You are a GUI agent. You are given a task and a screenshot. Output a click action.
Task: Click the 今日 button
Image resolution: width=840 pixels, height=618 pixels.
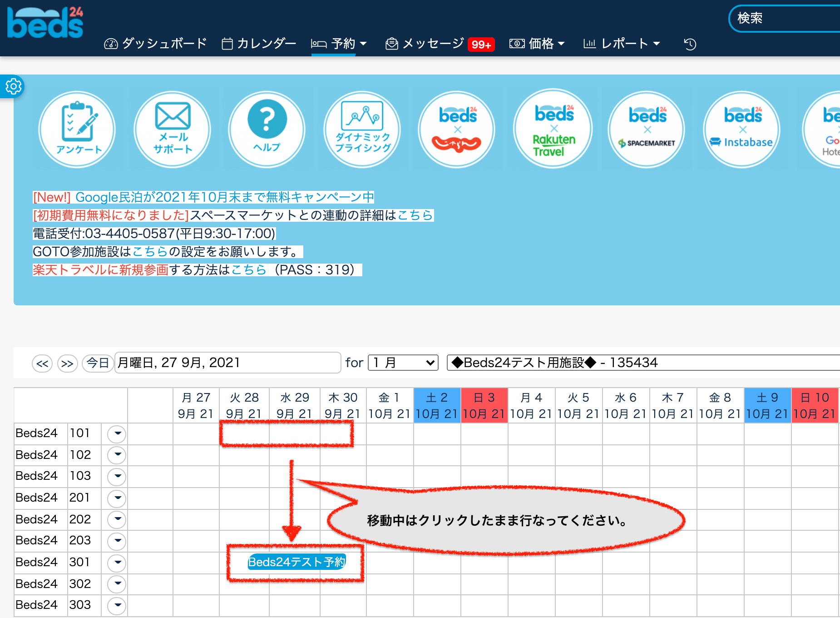click(98, 363)
